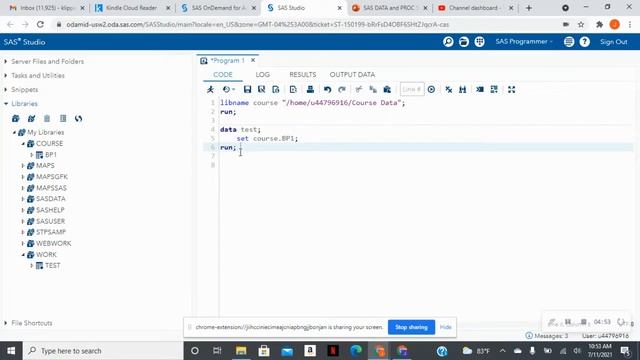Viewport: 640px width, 360px height.
Task: Select the SASDATA library
Action: pyautogui.click(x=51, y=199)
